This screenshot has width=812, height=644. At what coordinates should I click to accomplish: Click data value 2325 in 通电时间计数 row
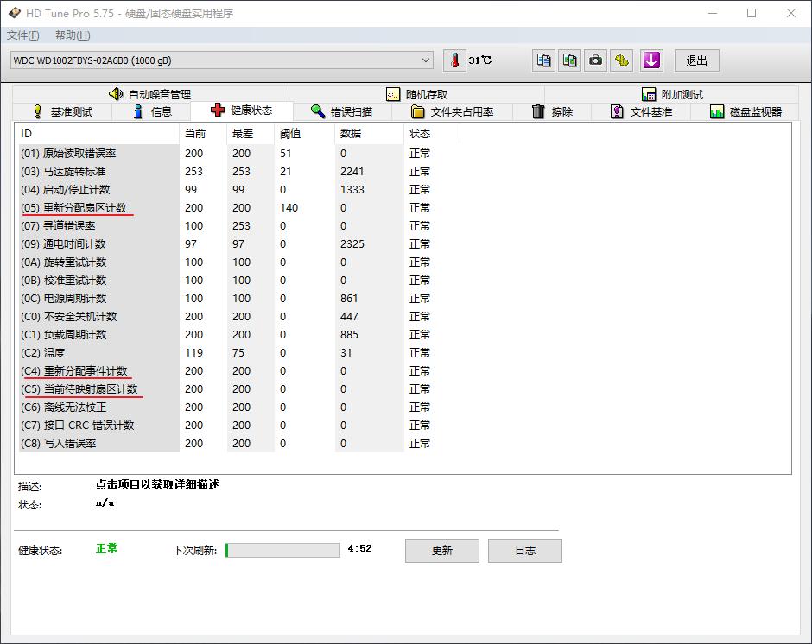coord(352,243)
